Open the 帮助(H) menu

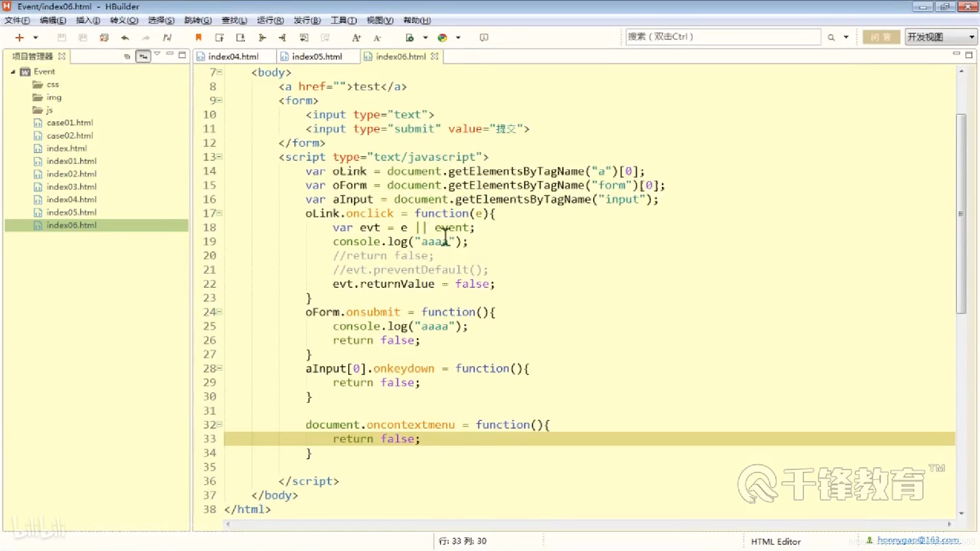coord(416,20)
